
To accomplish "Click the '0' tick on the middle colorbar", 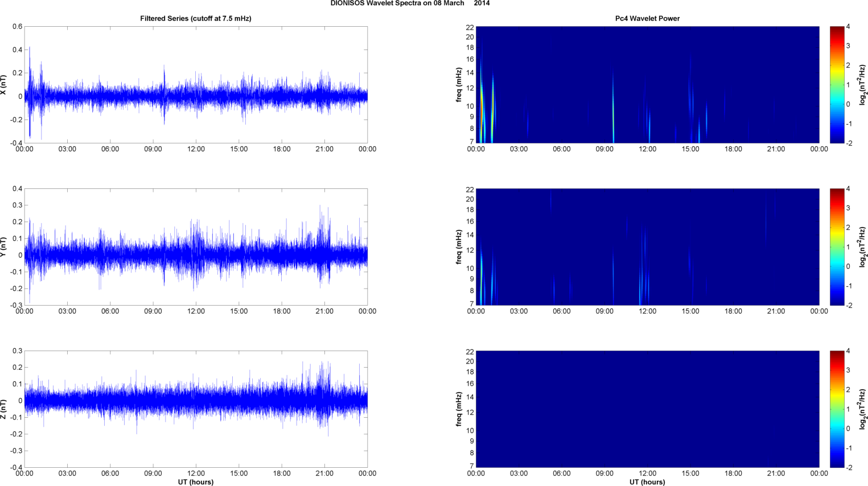I will tap(848, 266).
